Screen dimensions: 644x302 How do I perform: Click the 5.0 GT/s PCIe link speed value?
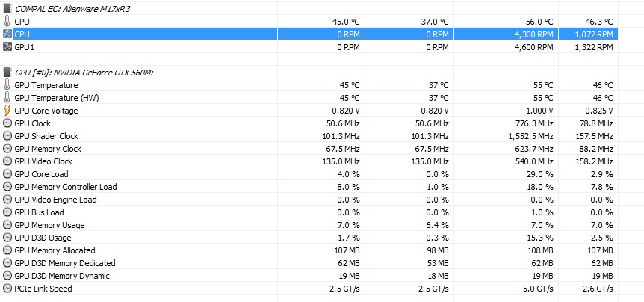pos(536,289)
